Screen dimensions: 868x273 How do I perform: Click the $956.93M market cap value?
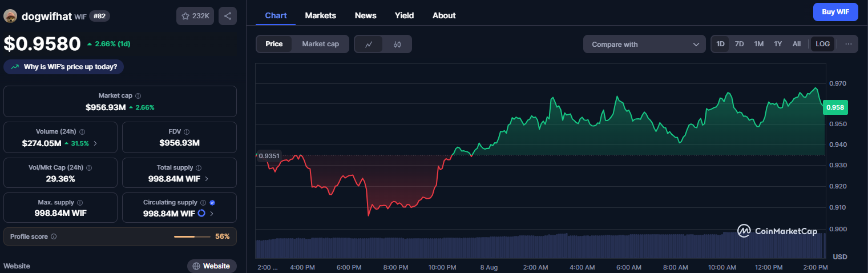click(x=106, y=107)
